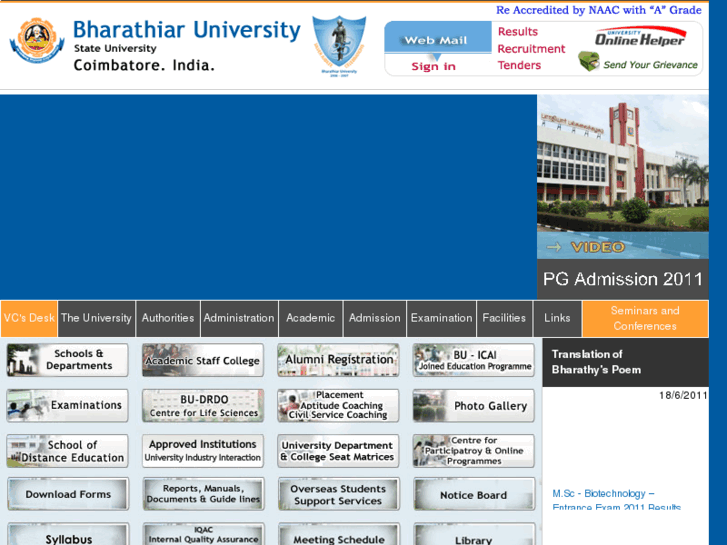727x545 pixels.
Task: Open the Examination menu
Action: 441,318
